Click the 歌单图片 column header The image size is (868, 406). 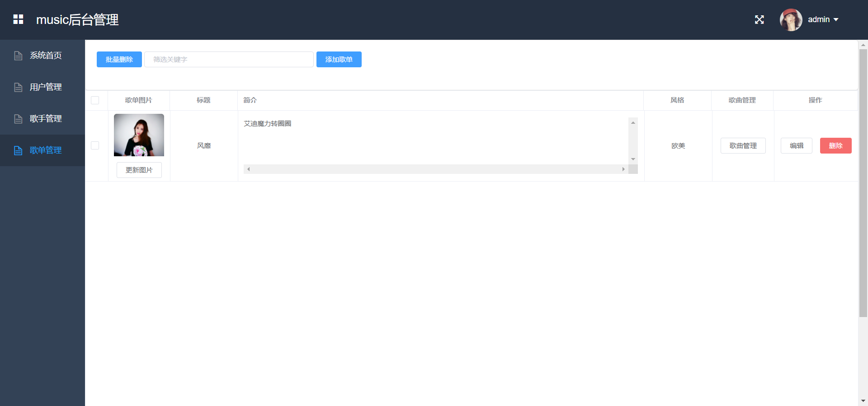click(138, 100)
